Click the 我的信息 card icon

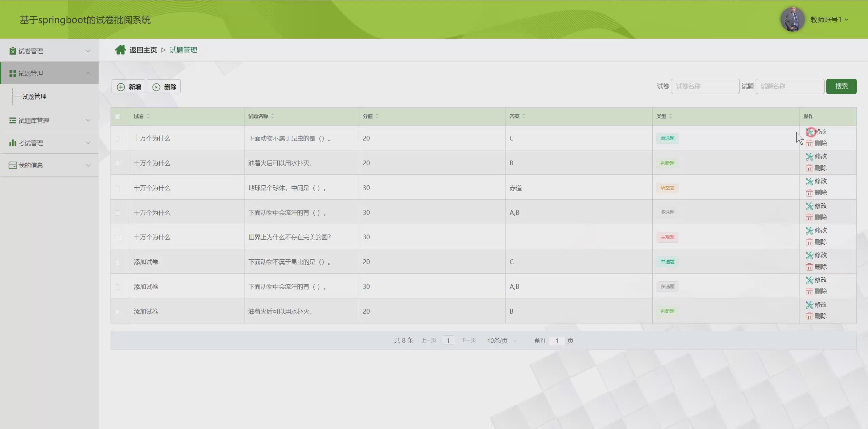point(13,165)
